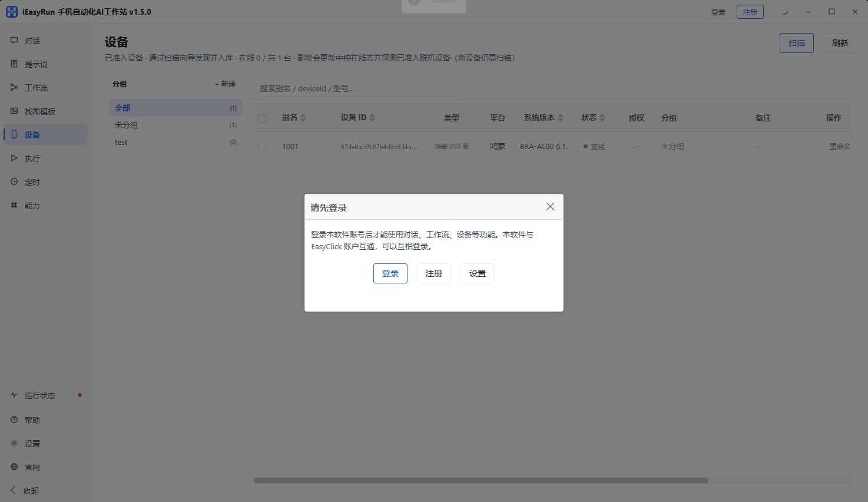
Task: Click 注册 in the title bar
Action: (750, 12)
